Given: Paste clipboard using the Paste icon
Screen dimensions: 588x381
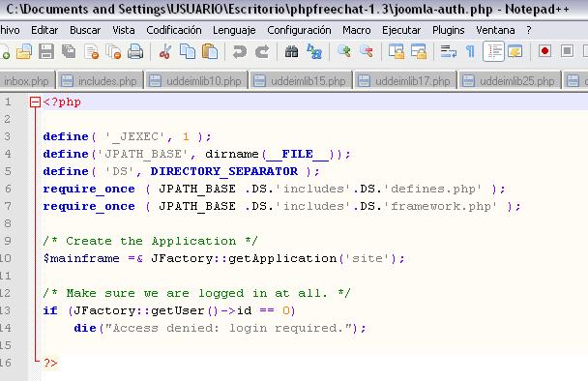Looking at the screenshot, I should (210, 51).
